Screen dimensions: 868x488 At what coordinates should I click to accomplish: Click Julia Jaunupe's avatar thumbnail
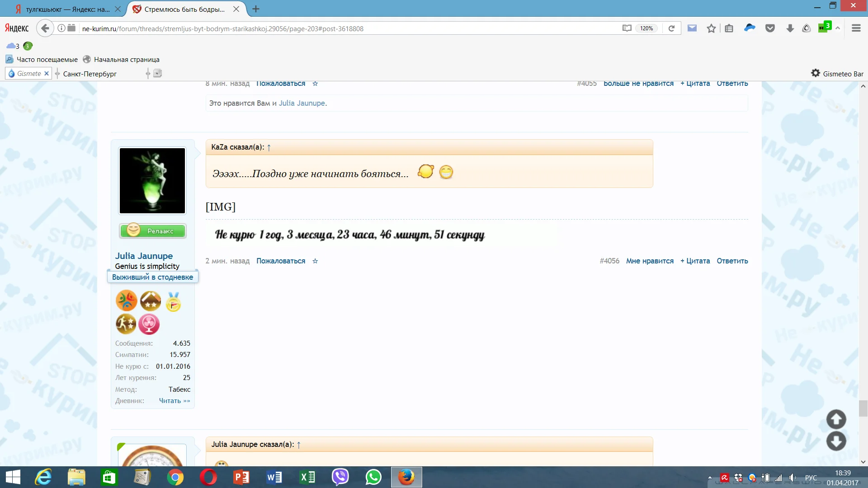[152, 181]
